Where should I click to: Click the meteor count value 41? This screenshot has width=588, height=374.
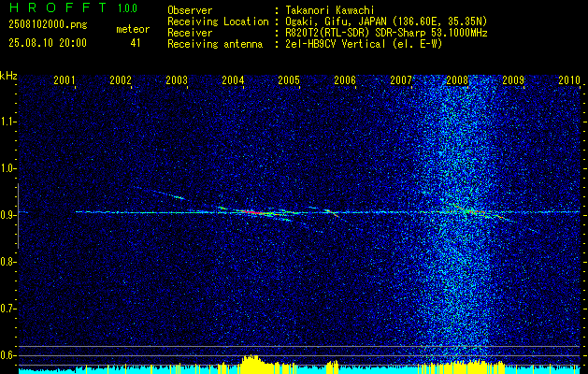click(x=136, y=43)
